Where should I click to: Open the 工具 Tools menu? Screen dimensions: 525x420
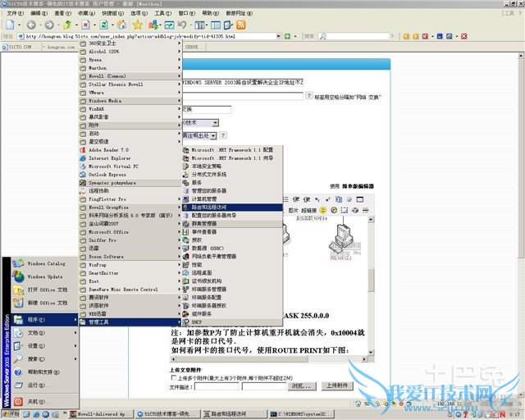pos(162,13)
